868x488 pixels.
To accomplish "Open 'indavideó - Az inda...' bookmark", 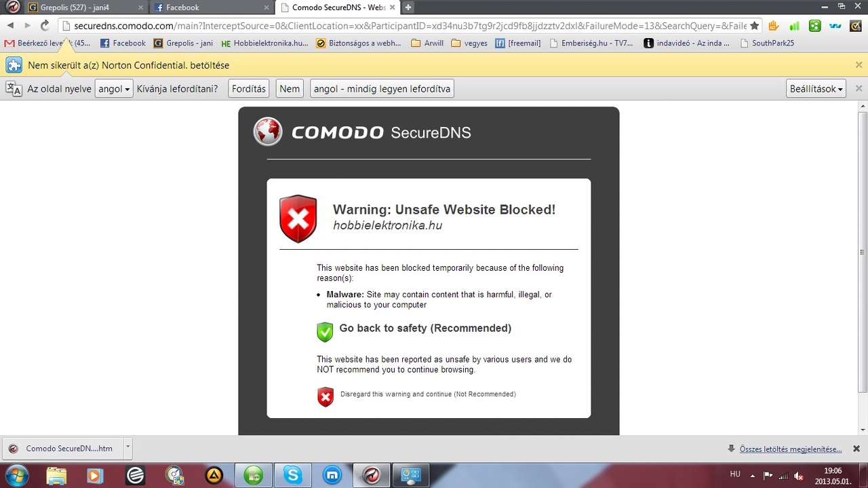I will click(687, 43).
